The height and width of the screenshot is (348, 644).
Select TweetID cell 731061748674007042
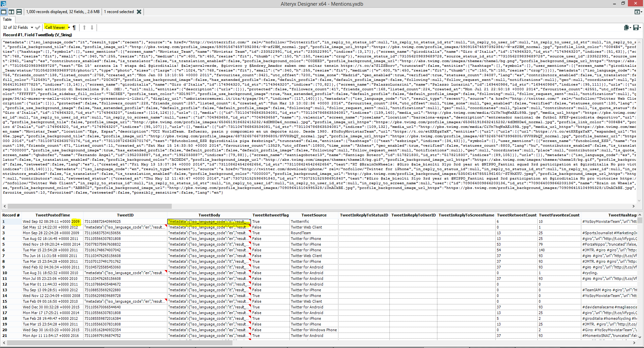125,250
